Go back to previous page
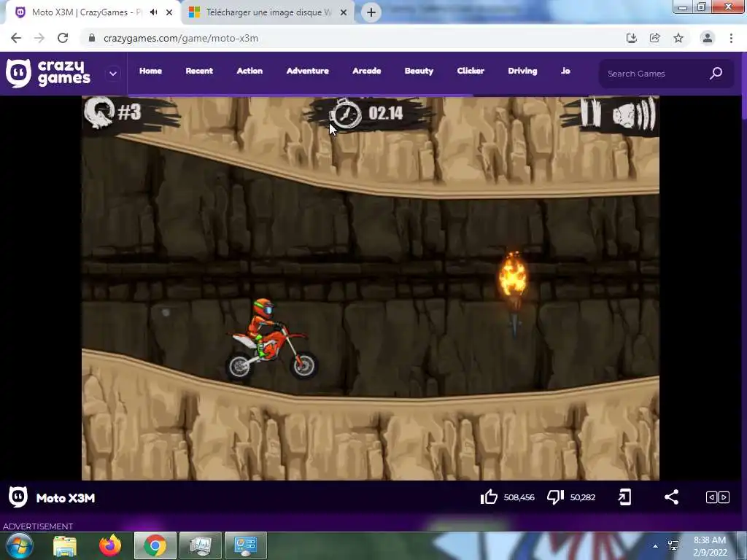This screenshot has width=747, height=560. coord(16,38)
